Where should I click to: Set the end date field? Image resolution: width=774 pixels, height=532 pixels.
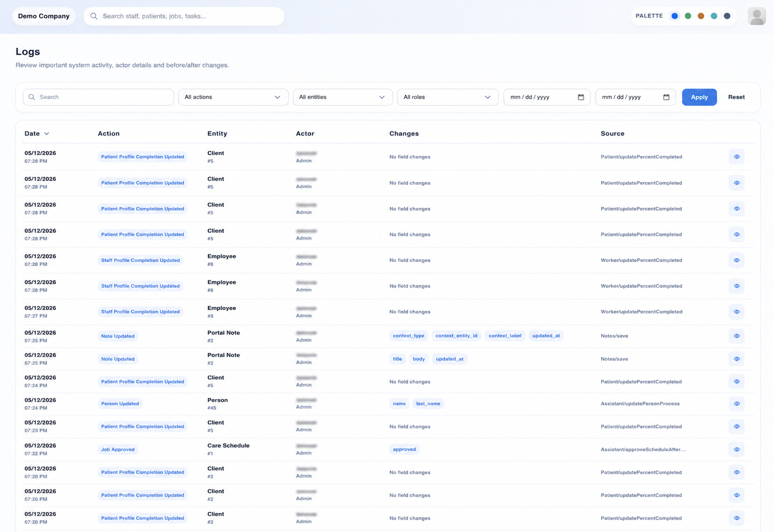point(635,97)
